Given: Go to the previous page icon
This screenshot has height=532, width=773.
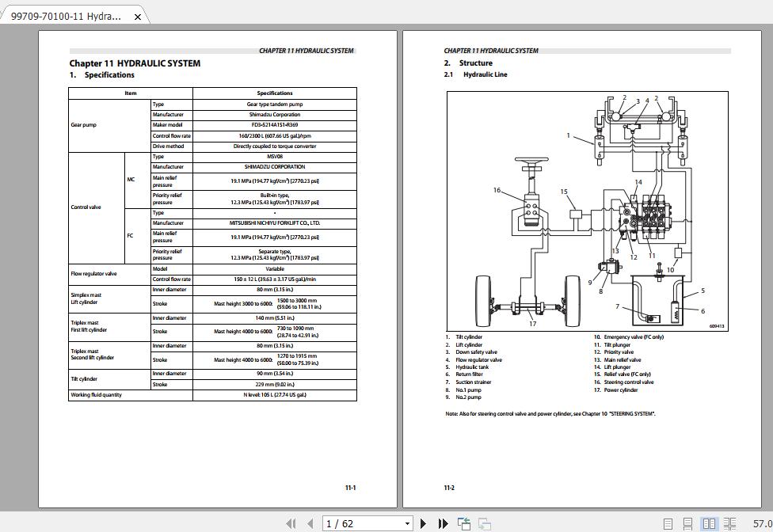Looking at the screenshot, I should (307, 523).
